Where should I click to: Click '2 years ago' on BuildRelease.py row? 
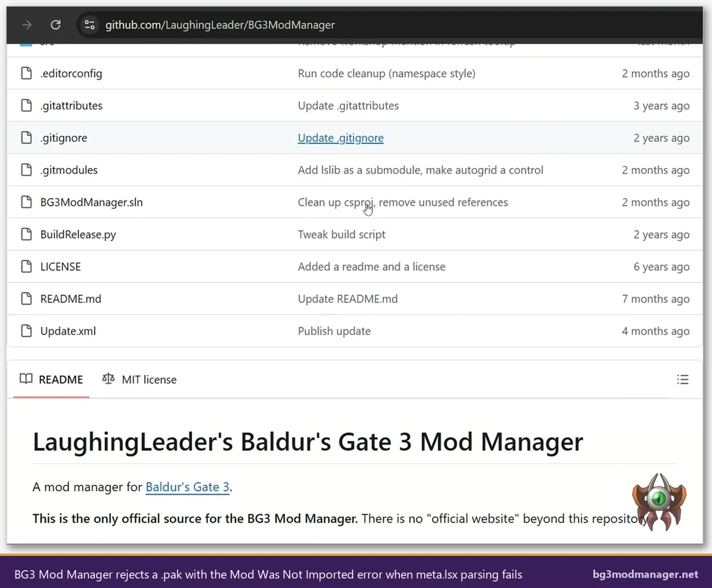click(x=662, y=234)
